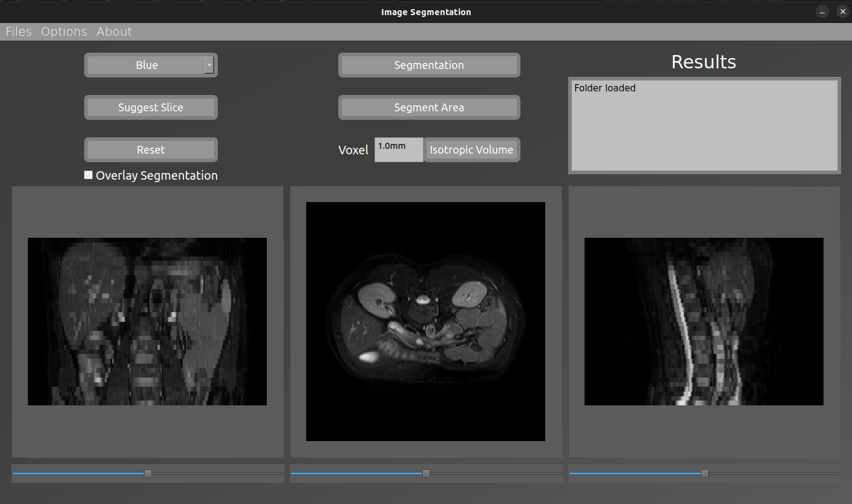Toggle the Overlay Segmentation checkbox
Viewport: 852px width, 504px height.
click(x=89, y=175)
